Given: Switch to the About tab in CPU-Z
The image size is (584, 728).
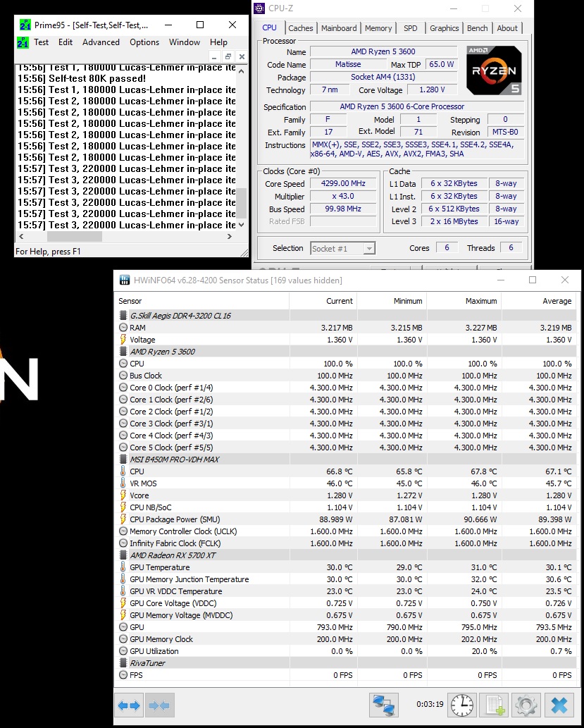Looking at the screenshot, I should coord(507,28).
